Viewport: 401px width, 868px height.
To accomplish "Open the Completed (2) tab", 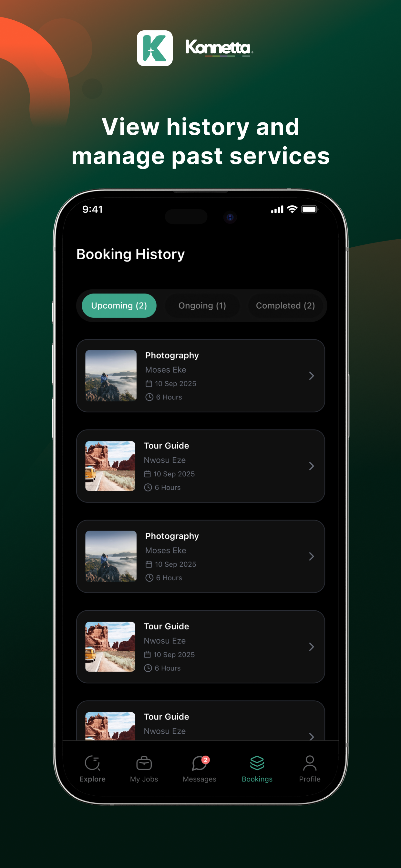I will (x=285, y=305).
